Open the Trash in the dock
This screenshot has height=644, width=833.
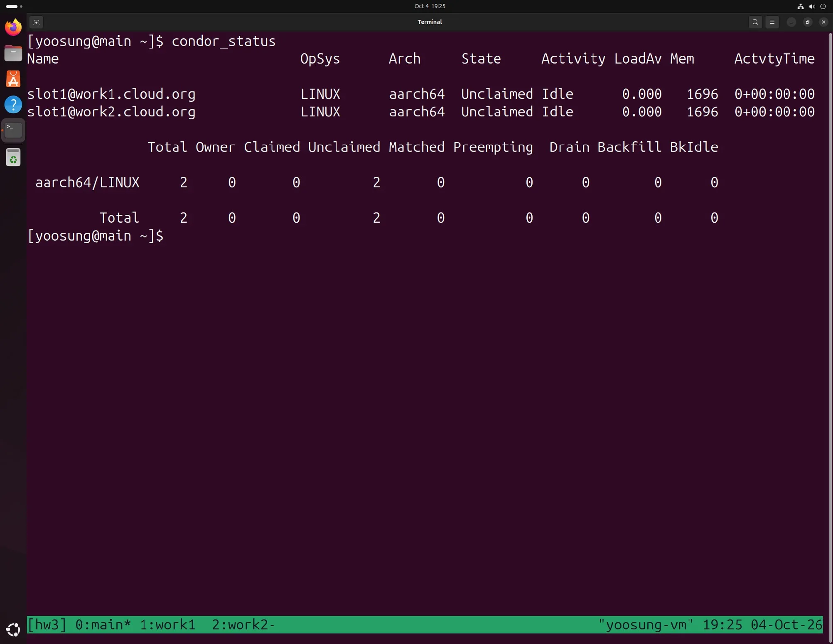coord(13,157)
